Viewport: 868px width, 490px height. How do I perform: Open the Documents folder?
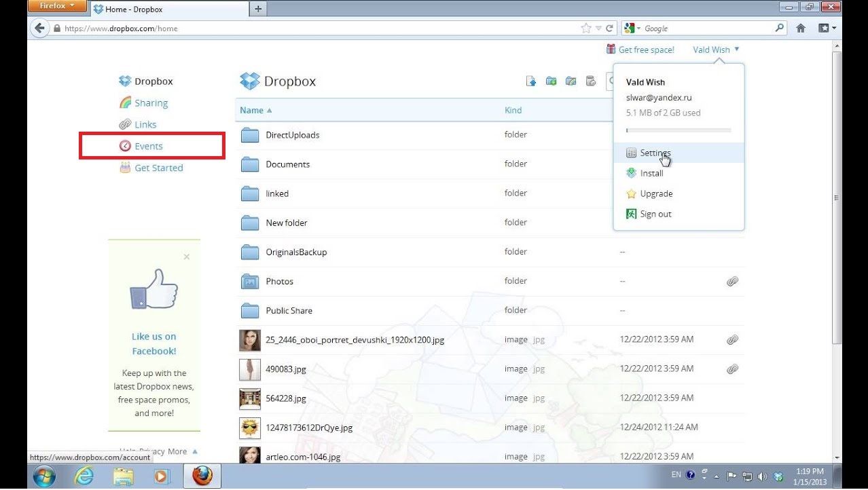click(287, 164)
